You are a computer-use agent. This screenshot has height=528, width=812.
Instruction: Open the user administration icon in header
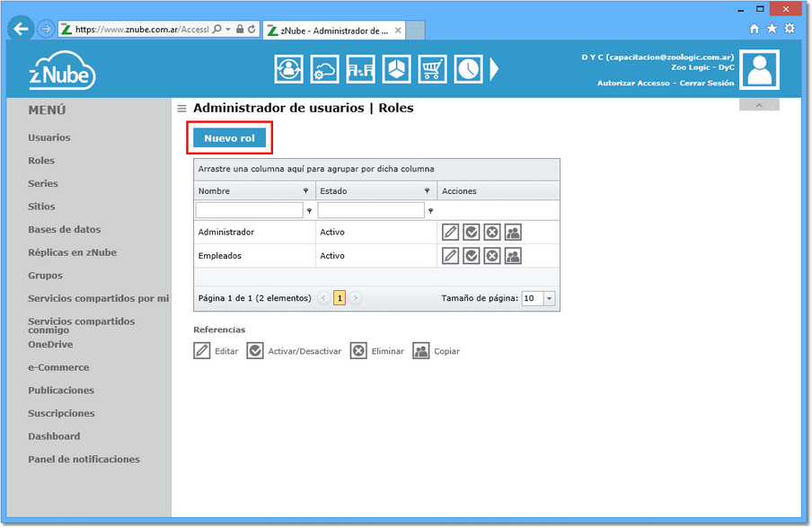(288, 69)
